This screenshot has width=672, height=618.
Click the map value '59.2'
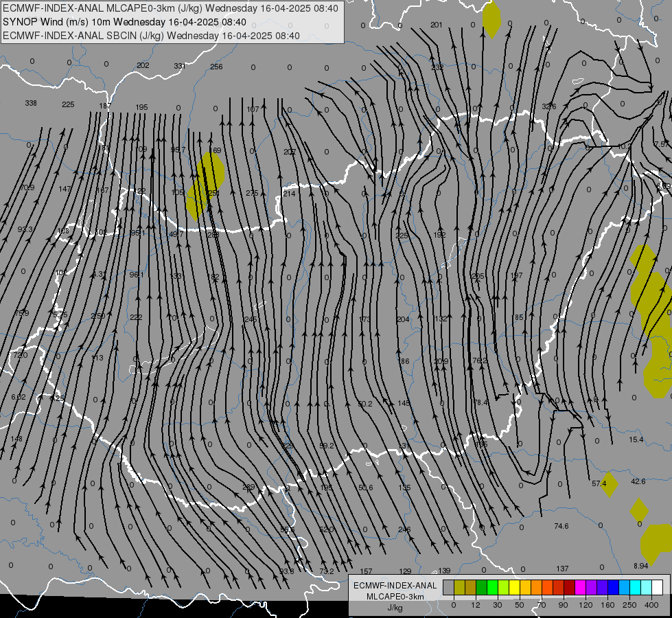pos(327,446)
